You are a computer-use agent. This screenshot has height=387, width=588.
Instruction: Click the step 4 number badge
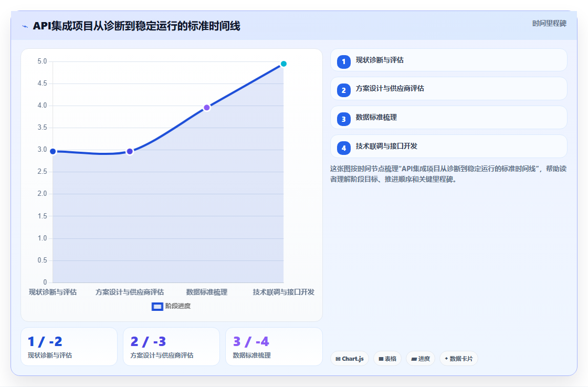pyautogui.click(x=343, y=148)
